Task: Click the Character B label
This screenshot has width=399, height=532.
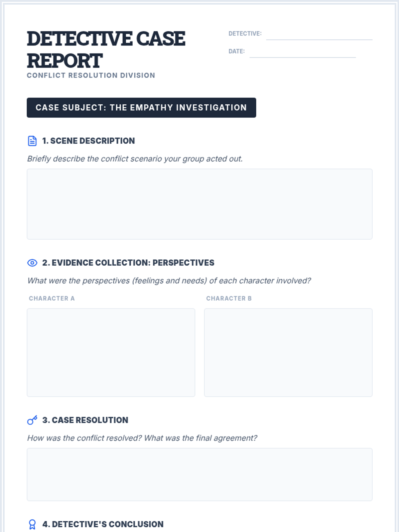Action: pyautogui.click(x=229, y=299)
